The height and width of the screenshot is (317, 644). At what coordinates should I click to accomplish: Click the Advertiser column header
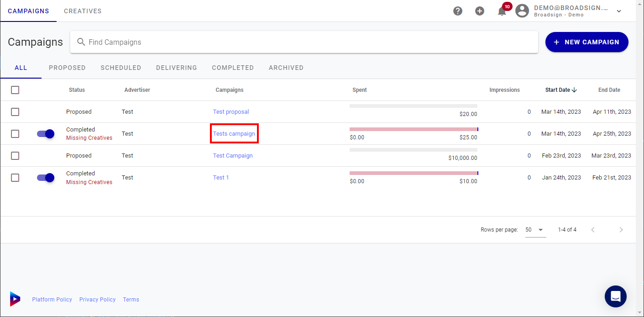137,90
